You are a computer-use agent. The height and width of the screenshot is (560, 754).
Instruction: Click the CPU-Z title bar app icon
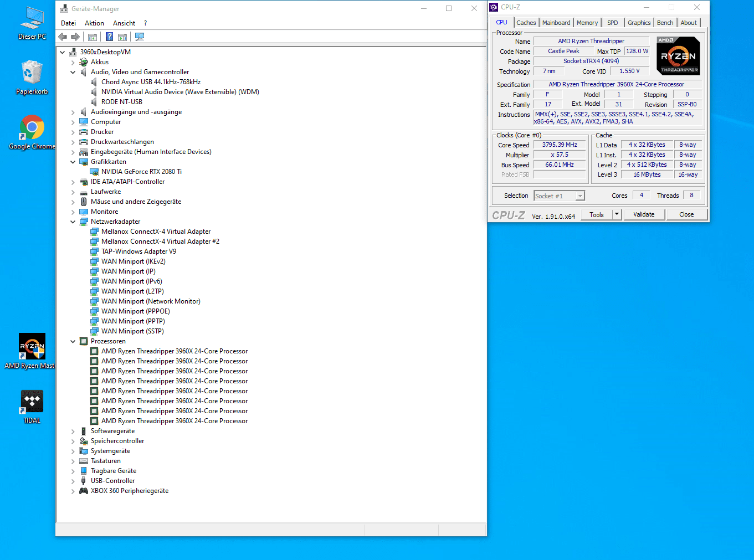tap(494, 7)
